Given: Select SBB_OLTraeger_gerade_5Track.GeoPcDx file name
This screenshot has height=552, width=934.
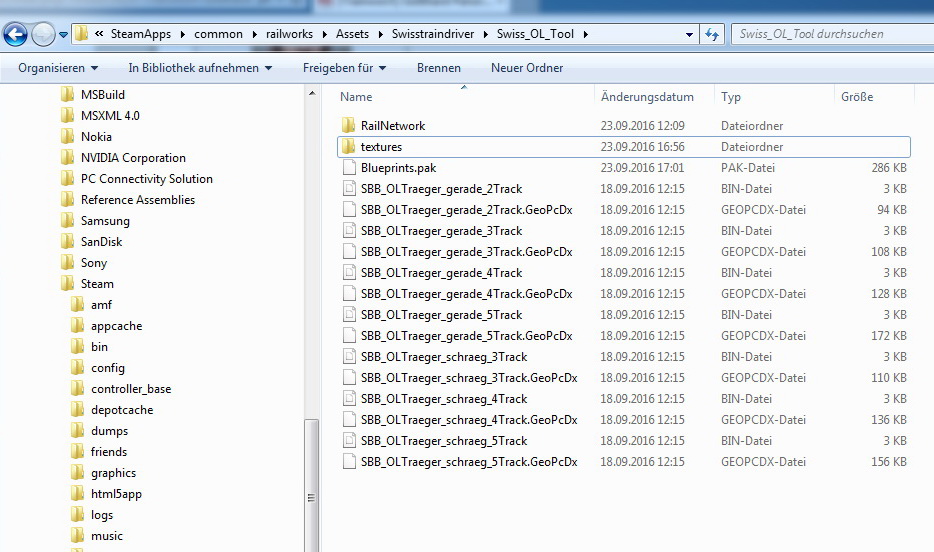Looking at the screenshot, I should (466, 336).
